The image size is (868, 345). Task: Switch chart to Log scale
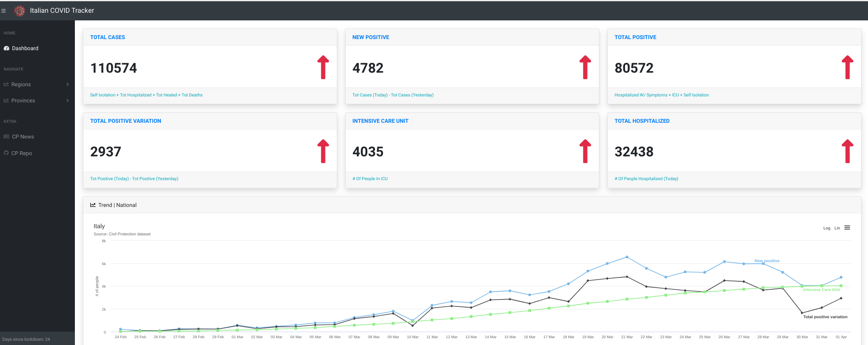(827, 228)
